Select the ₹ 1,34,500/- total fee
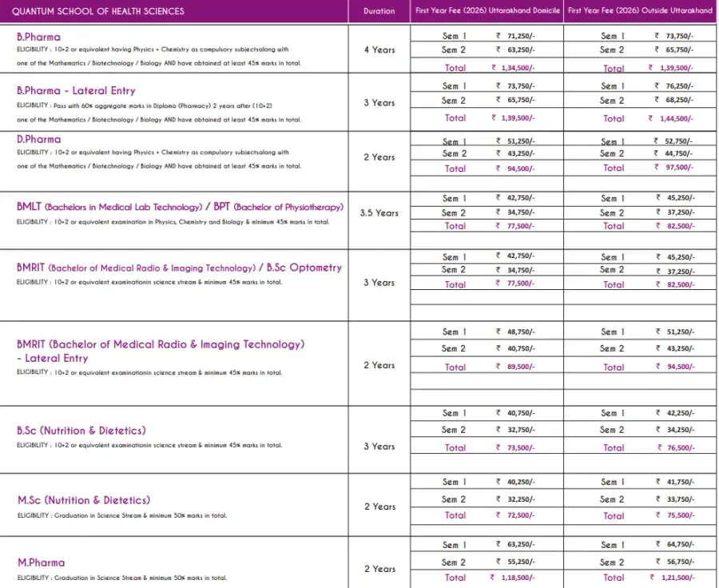719x588 pixels. pos(513,68)
